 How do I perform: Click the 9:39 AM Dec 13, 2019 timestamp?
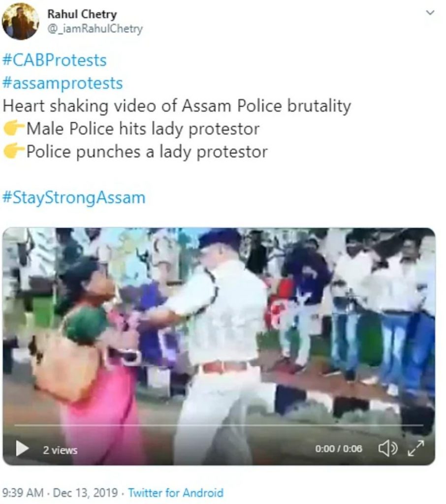click(60, 493)
